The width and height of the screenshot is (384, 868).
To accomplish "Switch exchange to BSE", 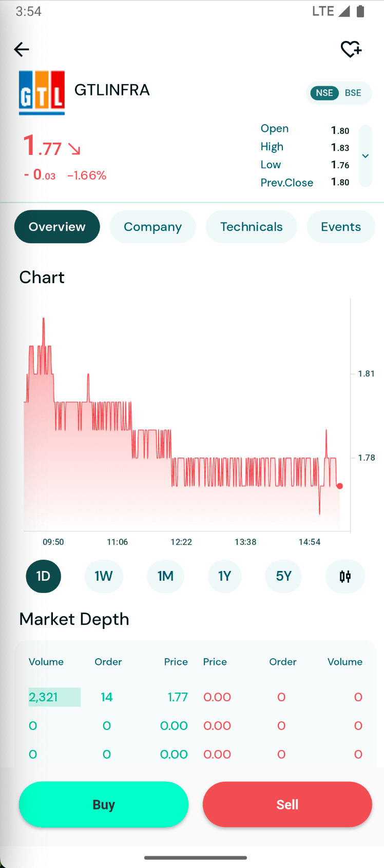I will pos(353,93).
